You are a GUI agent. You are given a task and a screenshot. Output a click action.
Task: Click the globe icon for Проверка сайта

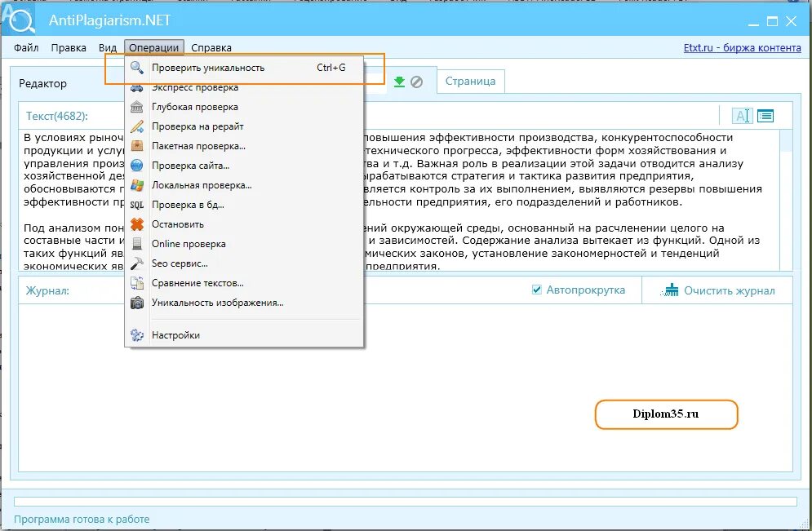click(x=137, y=166)
